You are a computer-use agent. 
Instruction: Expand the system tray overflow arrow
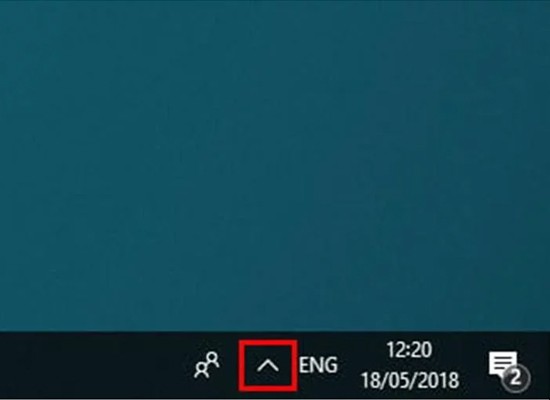point(268,366)
